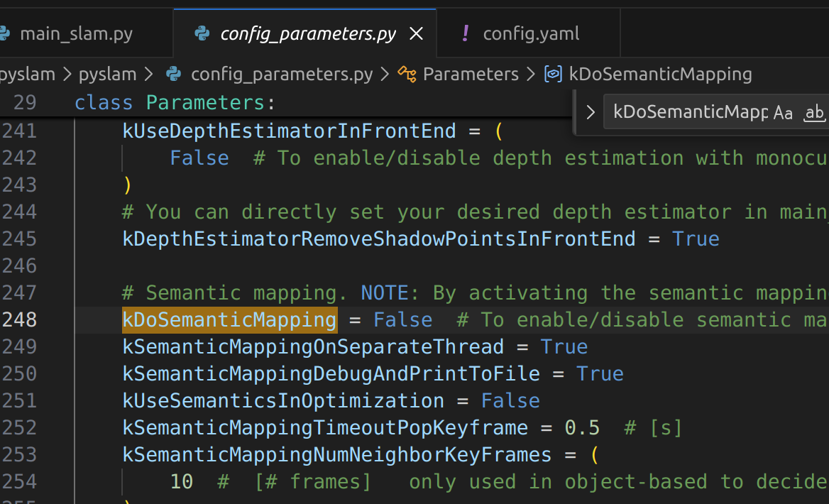Expand the replace field in find widget

click(x=591, y=112)
